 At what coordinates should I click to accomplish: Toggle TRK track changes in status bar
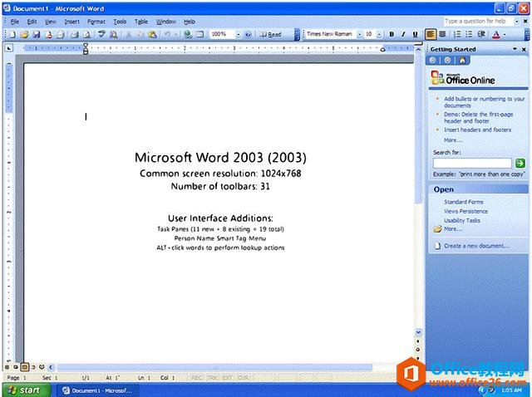[x=212, y=377]
